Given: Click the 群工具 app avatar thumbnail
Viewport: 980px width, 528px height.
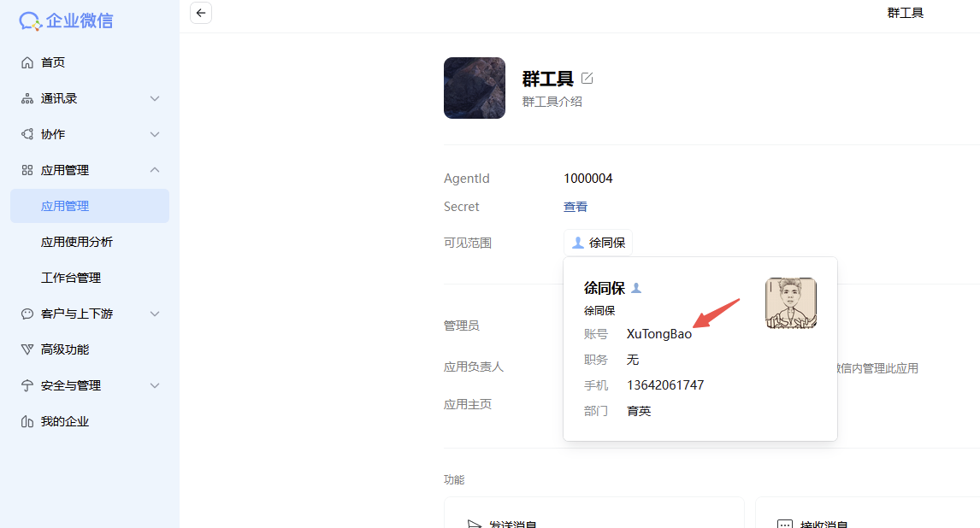Looking at the screenshot, I should point(475,88).
